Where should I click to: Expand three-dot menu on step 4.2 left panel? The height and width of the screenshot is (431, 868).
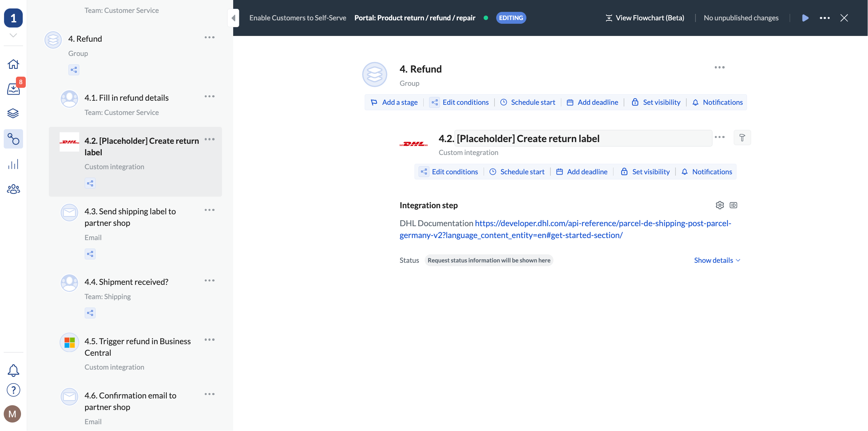pos(209,139)
